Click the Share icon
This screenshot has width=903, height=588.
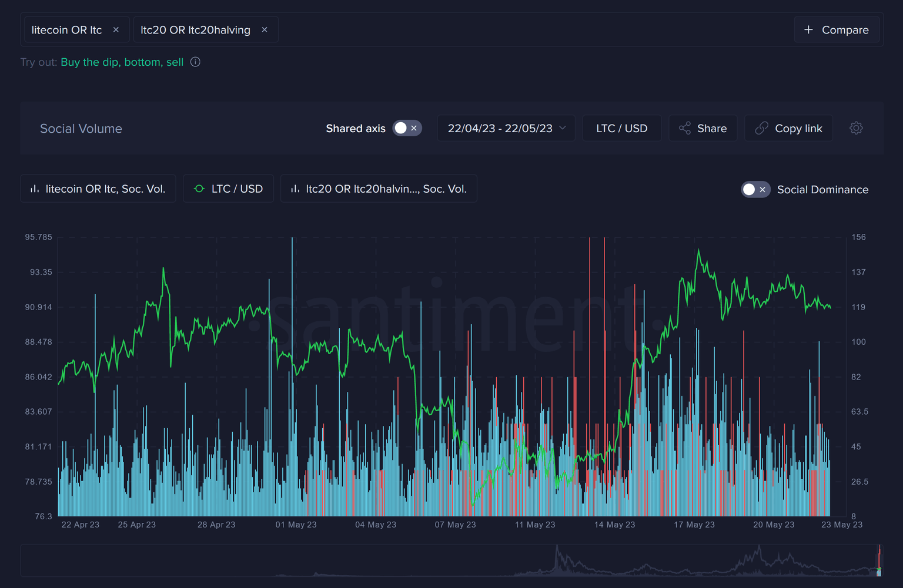click(684, 128)
